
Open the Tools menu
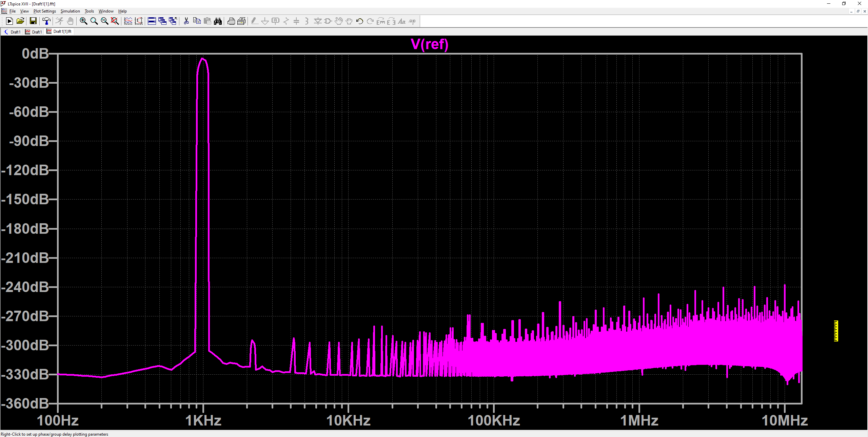tap(89, 11)
